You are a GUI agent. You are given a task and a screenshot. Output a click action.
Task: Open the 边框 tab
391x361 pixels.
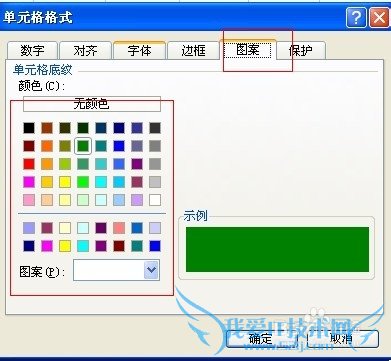[193, 51]
